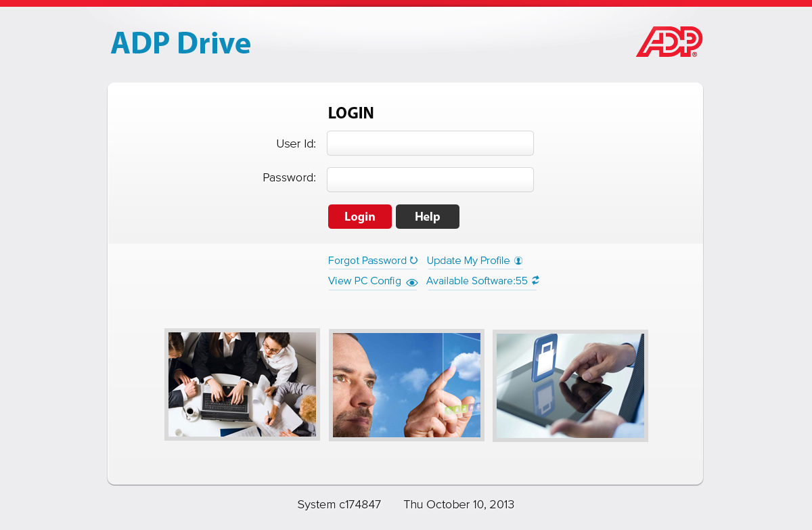Click the red ADP logo
812x530 pixels.
(669, 42)
